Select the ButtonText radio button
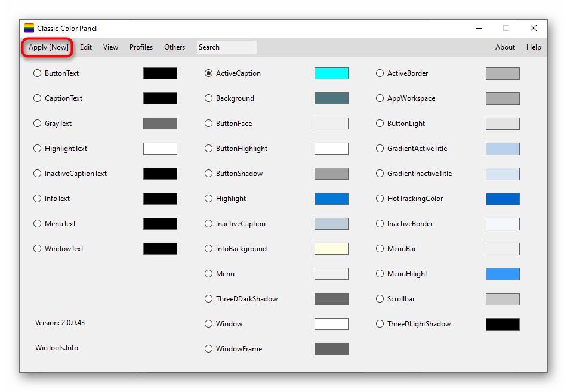Viewport: 567px width, 392px height. [38, 73]
